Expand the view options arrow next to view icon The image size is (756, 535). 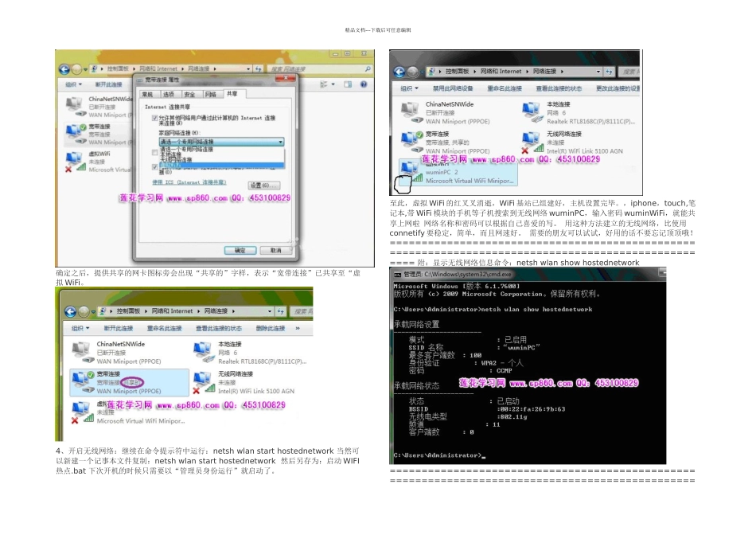click(x=333, y=84)
